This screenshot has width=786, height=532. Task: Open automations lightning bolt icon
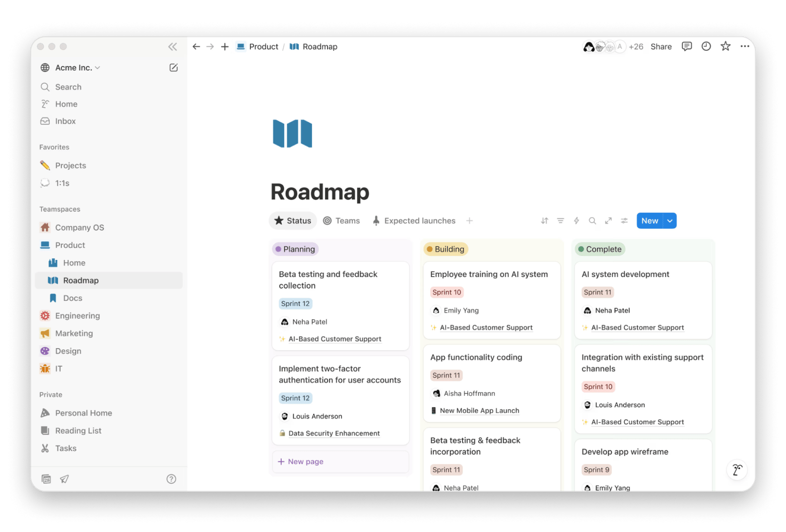click(576, 221)
